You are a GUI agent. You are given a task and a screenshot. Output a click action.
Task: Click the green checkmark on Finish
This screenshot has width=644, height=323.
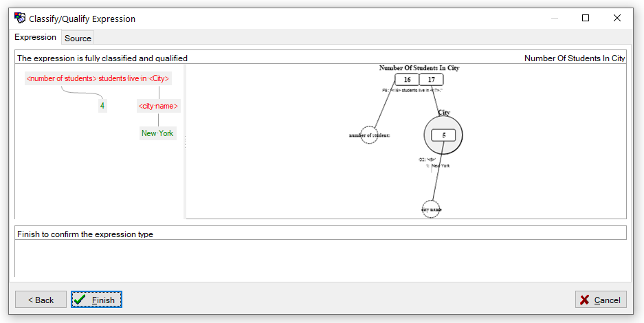pos(80,300)
